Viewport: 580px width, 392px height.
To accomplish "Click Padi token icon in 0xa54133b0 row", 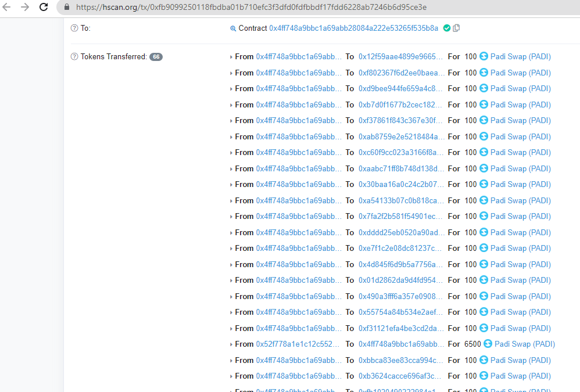I will click(x=484, y=200).
